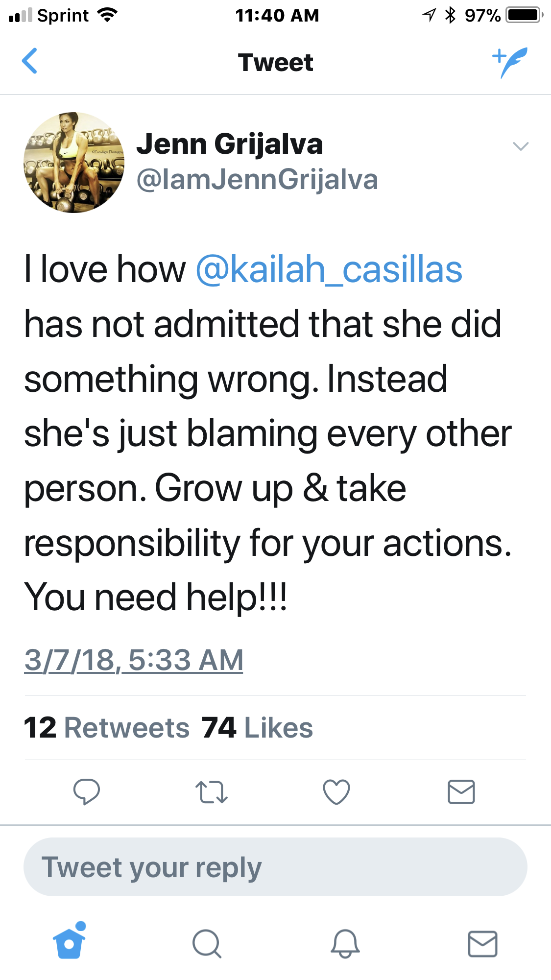Open Messages tab in bottom bar
Image resolution: width=551 pixels, height=980 pixels.
(483, 944)
